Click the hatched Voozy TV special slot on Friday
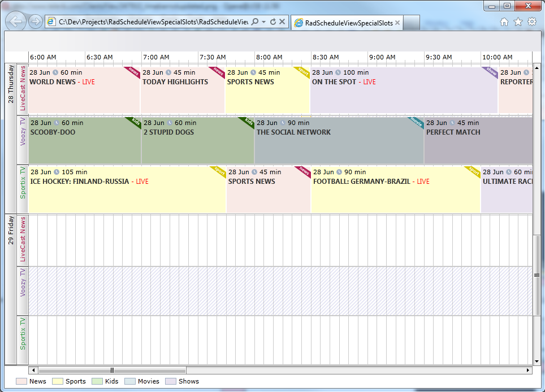The image size is (545, 392). point(280,291)
